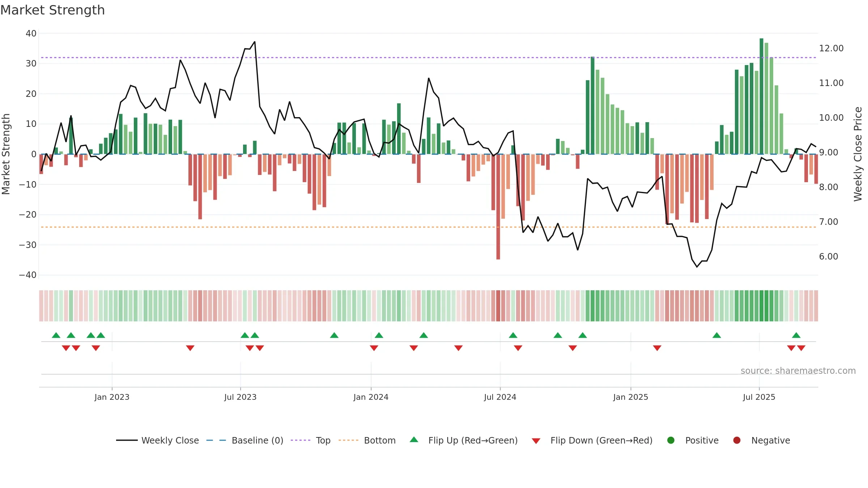This screenshot has height=488, width=868.
Task: Click the Jul 2023 x-axis label
Action: pyautogui.click(x=241, y=397)
